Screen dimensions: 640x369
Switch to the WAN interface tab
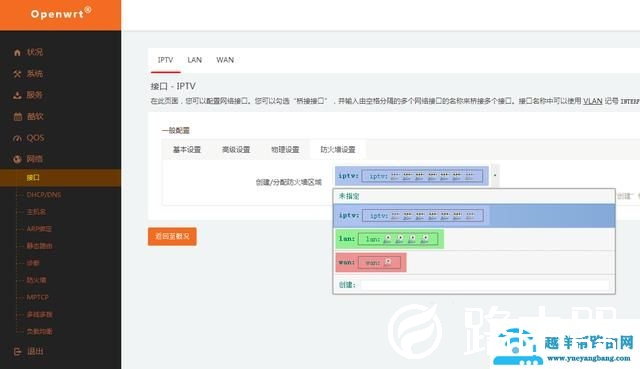pyautogui.click(x=225, y=60)
